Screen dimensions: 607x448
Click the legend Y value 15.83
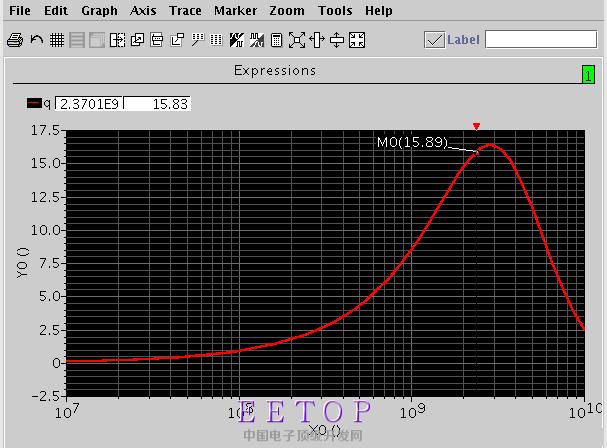[x=157, y=104]
